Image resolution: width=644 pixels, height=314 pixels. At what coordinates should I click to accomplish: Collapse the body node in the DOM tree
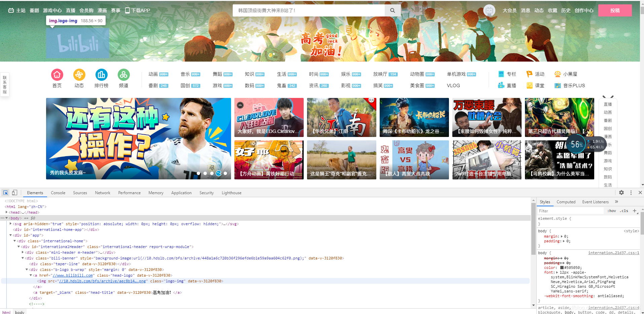[x=7, y=218]
